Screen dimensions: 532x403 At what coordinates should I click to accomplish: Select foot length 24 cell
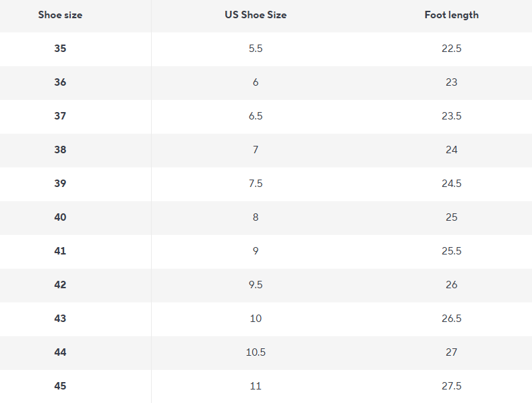point(451,150)
